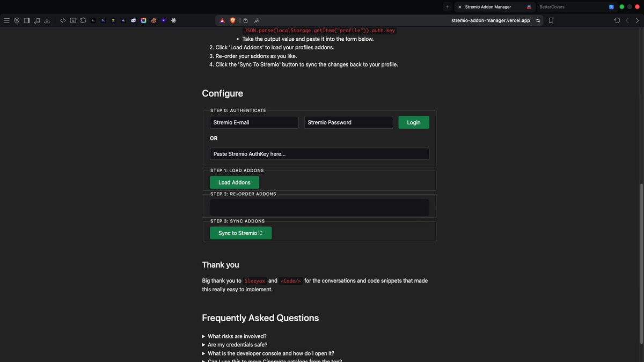Click the page vertical scrollbar

(x=641, y=264)
